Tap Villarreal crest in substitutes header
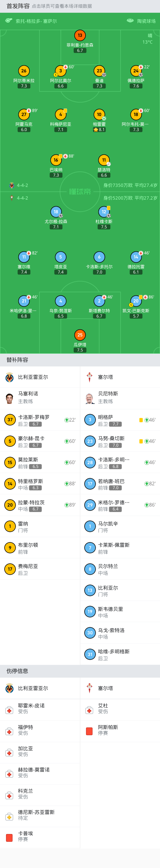 [x=10, y=377]
